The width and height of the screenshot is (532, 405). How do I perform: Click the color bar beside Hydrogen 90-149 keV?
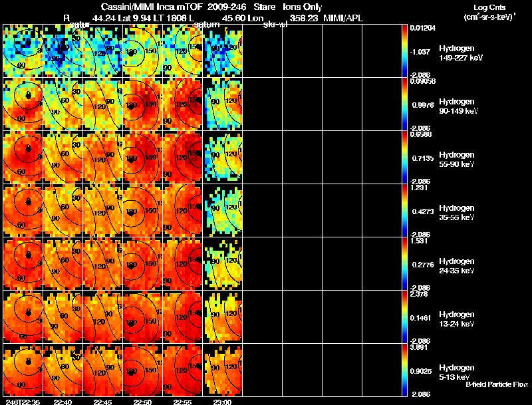pyautogui.click(x=404, y=104)
